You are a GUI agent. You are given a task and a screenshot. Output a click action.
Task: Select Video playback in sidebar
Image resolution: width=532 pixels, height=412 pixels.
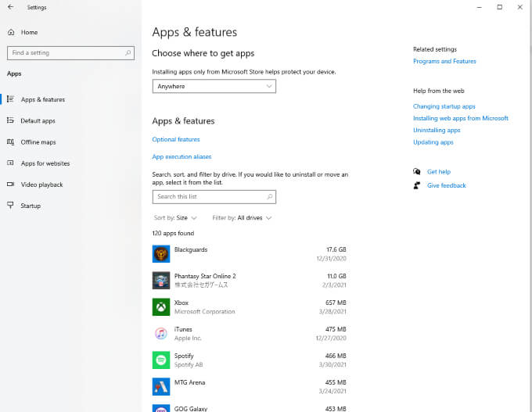[x=41, y=185]
